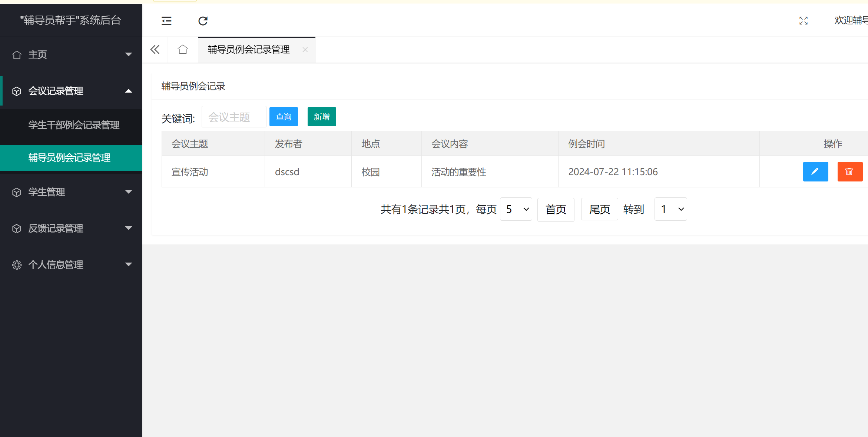Toggle fullscreen mode icon
The height and width of the screenshot is (437, 868).
tap(803, 21)
